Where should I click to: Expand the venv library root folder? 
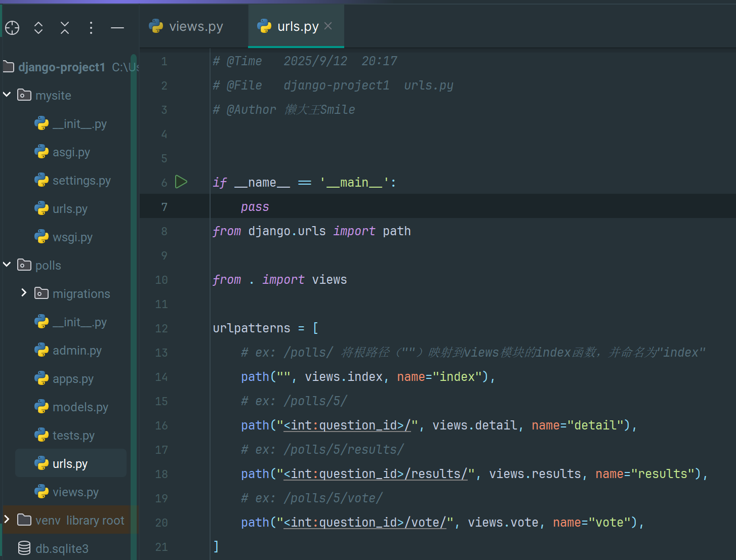pos(7,520)
